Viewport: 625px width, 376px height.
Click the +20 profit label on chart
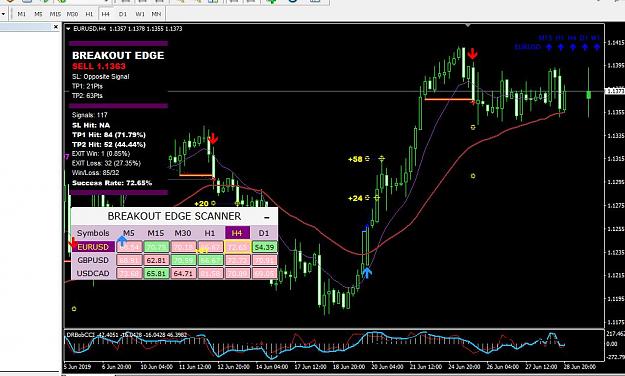[x=201, y=203]
